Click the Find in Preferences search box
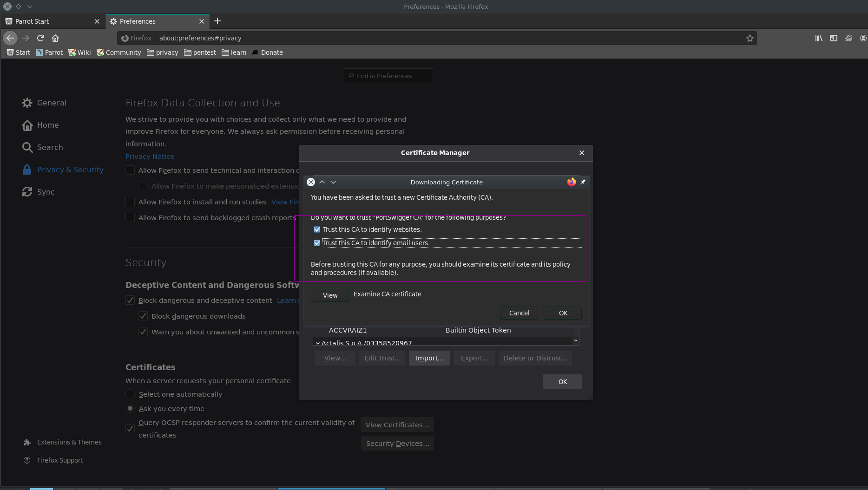The image size is (868, 490). point(389,76)
